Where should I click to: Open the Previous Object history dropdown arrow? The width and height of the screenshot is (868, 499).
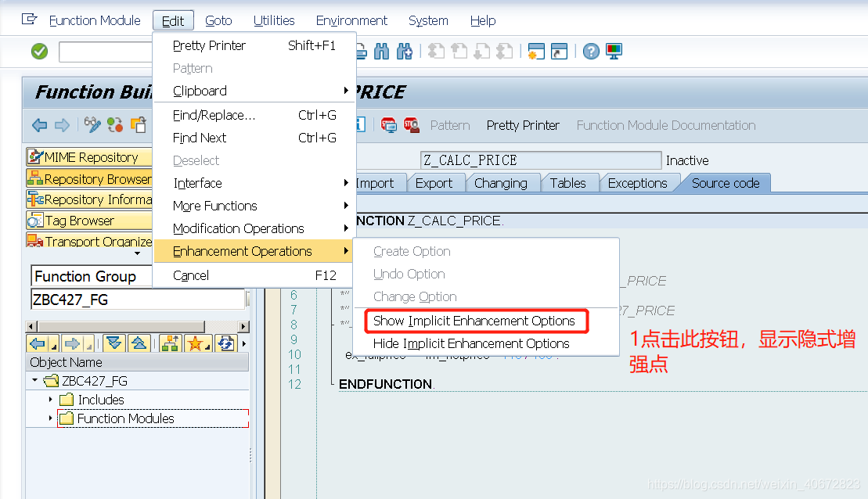tap(54, 347)
